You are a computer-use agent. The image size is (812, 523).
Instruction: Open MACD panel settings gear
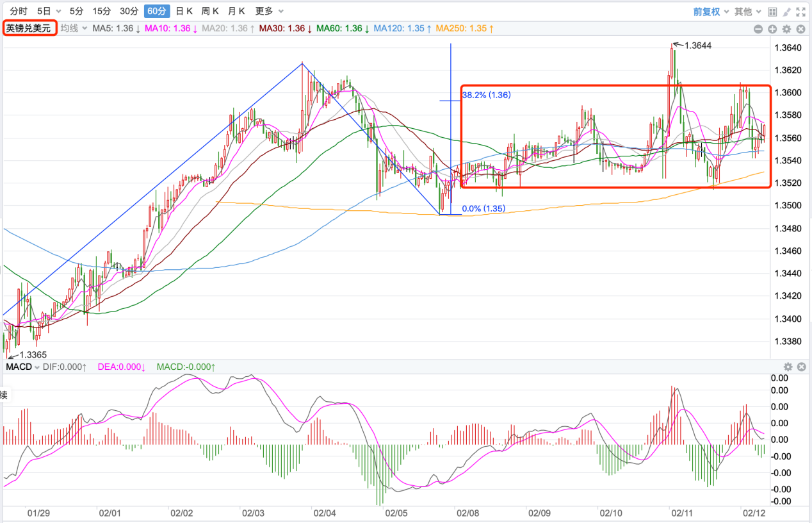pyautogui.click(x=788, y=367)
